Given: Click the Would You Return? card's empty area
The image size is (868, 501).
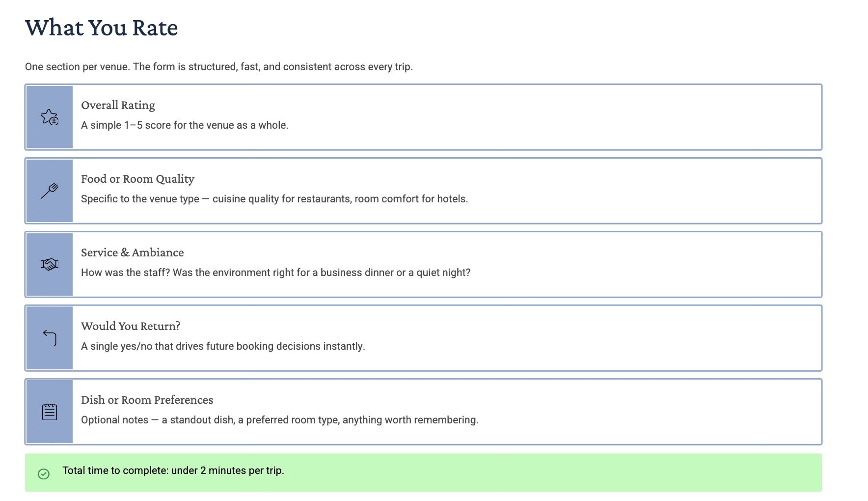Looking at the screenshot, I should 589,338.
